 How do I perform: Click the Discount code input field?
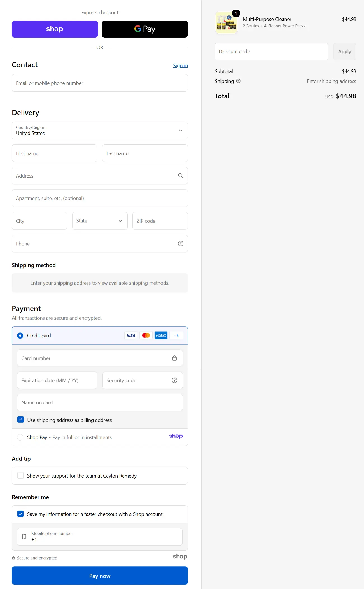click(x=271, y=52)
